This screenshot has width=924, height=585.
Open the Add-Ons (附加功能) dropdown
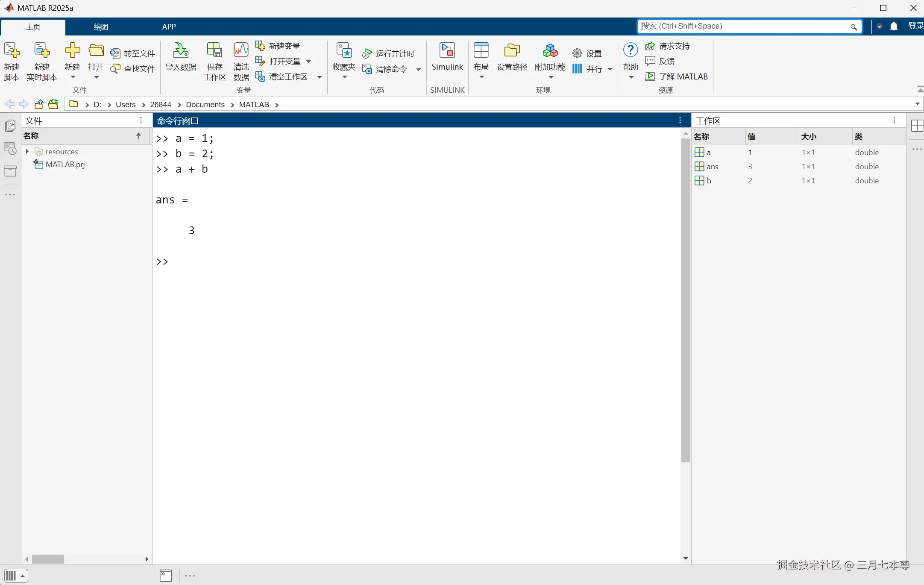coord(551,77)
